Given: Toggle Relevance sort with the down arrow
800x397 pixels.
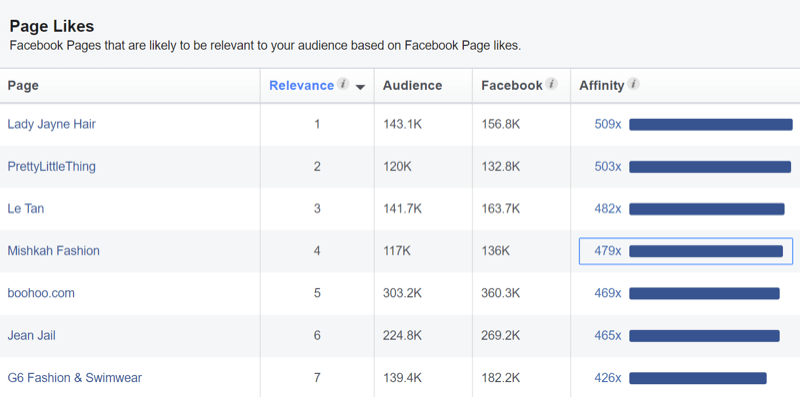Looking at the screenshot, I should 360,87.
